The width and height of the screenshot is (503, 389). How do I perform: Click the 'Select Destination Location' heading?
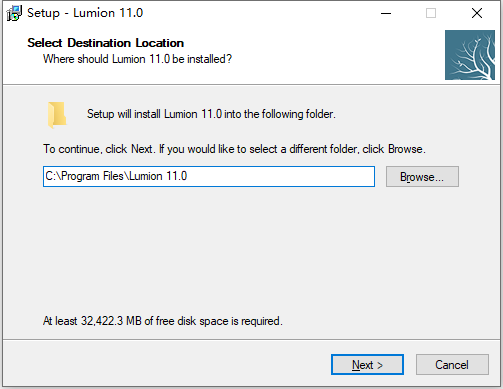(x=106, y=43)
